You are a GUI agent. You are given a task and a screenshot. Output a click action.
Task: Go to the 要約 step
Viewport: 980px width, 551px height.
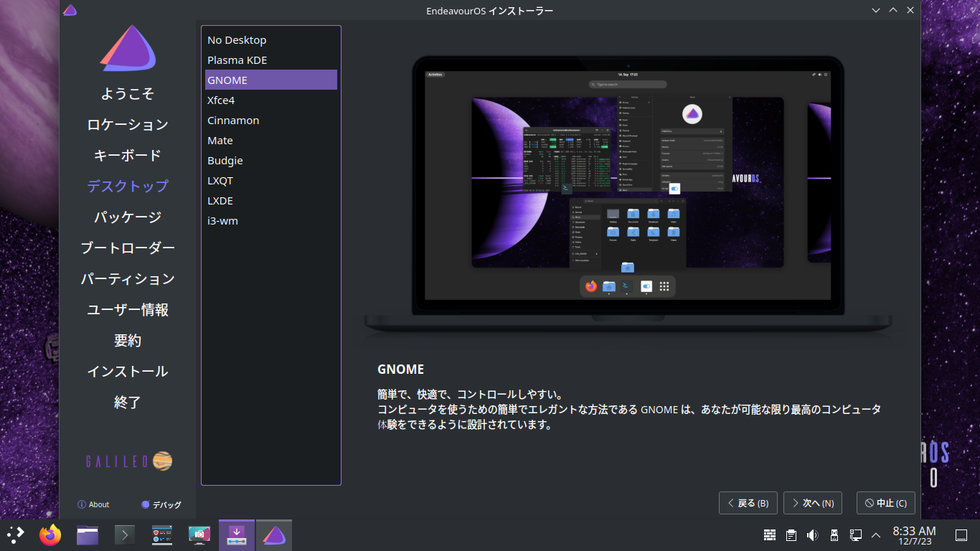pyautogui.click(x=128, y=341)
